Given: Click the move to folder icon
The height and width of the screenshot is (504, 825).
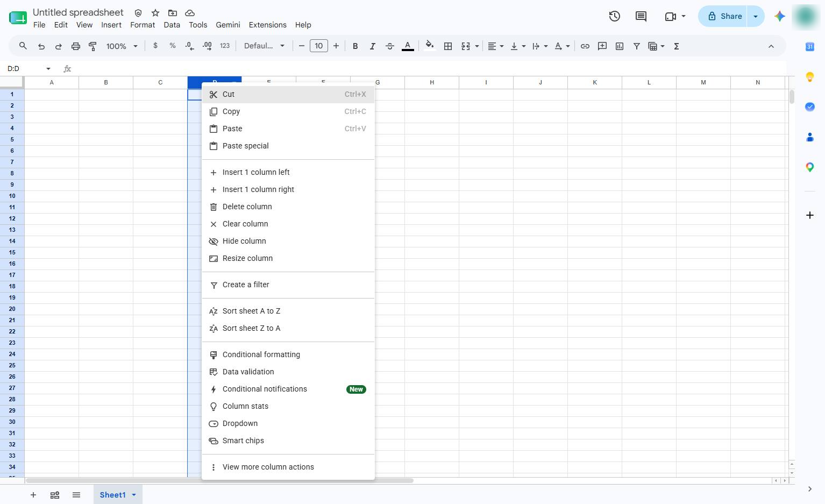Looking at the screenshot, I should click(x=172, y=13).
